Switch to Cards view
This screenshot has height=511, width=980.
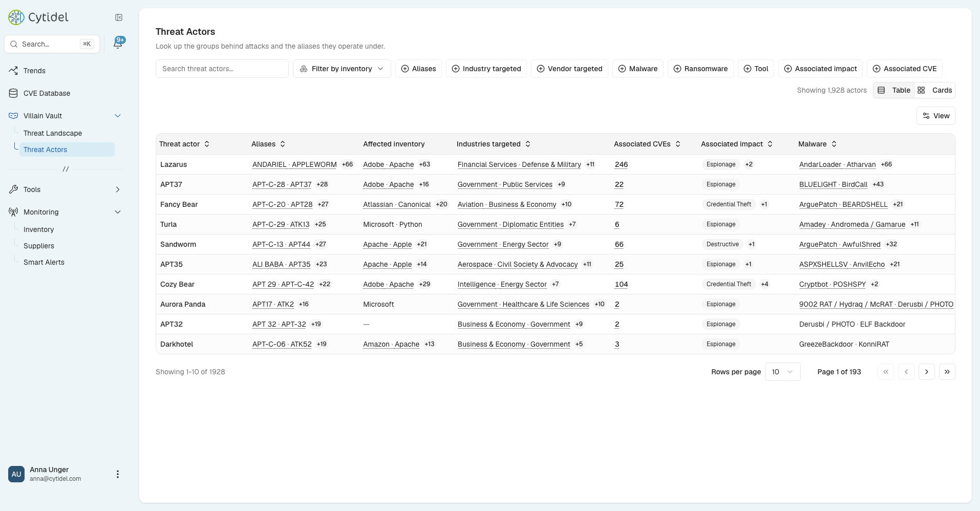tap(934, 90)
